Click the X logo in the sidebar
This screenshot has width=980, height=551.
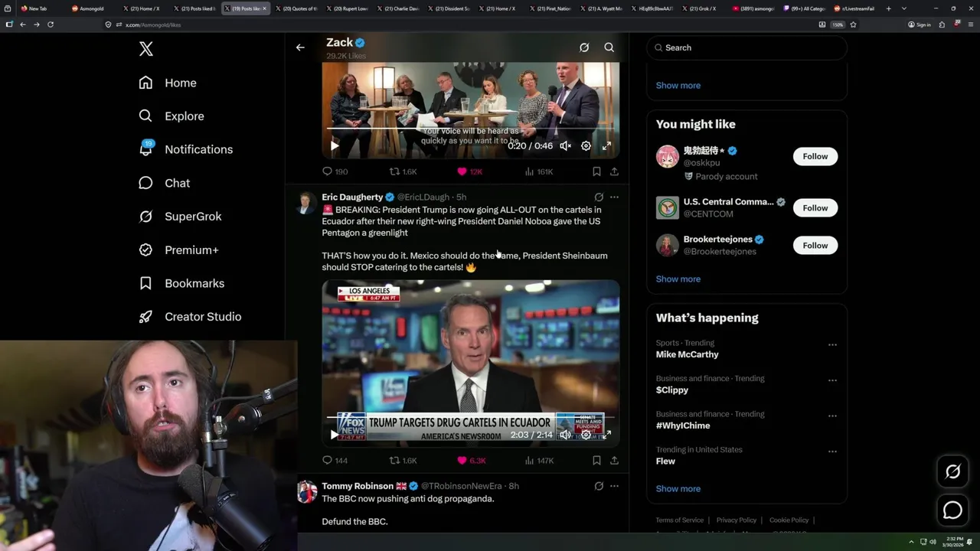click(x=146, y=49)
